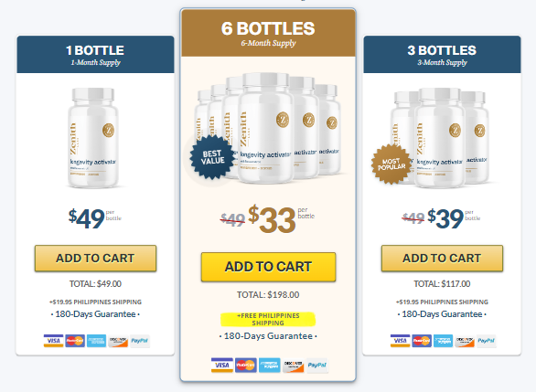Click the Visa icon in 6 bottles card

(222, 366)
